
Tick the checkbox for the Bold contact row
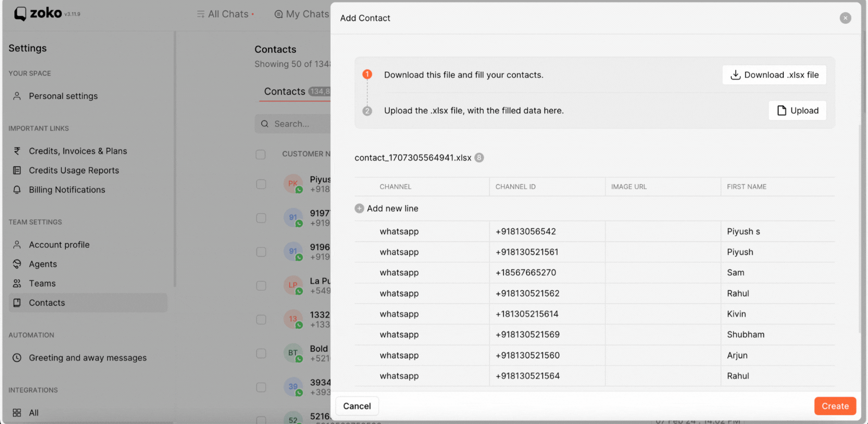coord(261,353)
